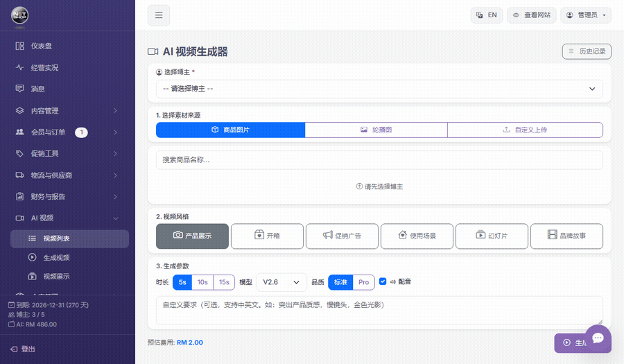Image resolution: width=624 pixels, height=364 pixels.
Task: Click the 财务与报告 clipboard icon
Action: tap(19, 196)
